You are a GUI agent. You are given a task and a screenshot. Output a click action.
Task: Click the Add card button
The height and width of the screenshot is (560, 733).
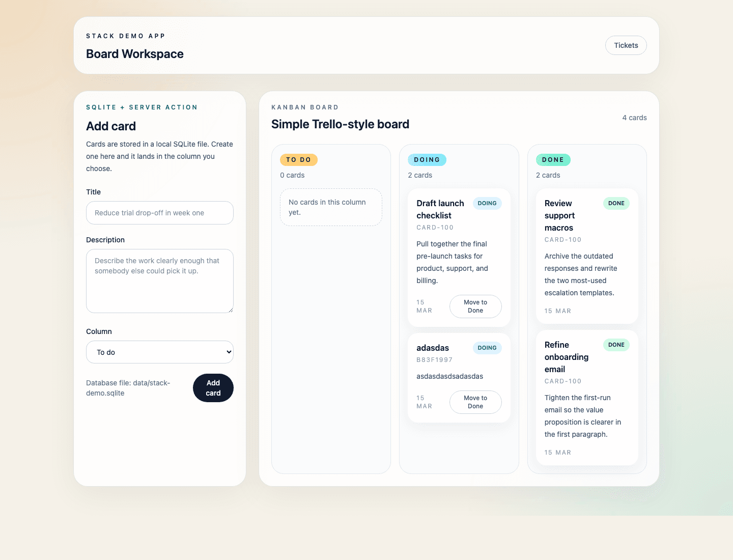213,388
